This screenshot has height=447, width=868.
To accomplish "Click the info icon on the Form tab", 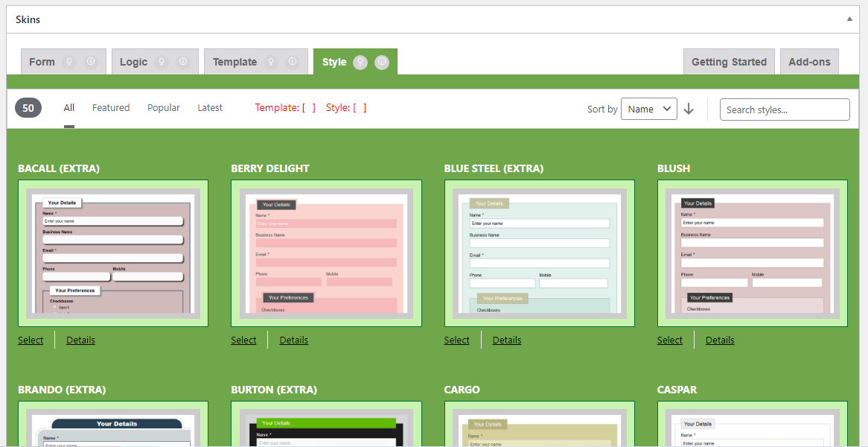I will point(91,62).
